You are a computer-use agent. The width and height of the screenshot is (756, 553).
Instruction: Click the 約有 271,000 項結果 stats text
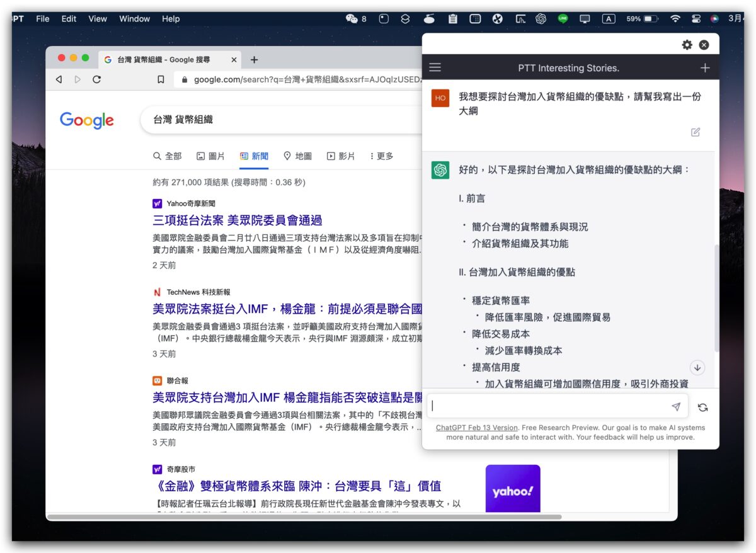229,183
